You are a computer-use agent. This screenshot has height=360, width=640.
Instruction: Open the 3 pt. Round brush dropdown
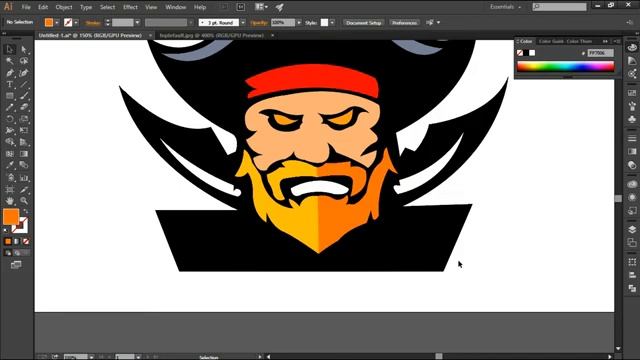pos(243,23)
